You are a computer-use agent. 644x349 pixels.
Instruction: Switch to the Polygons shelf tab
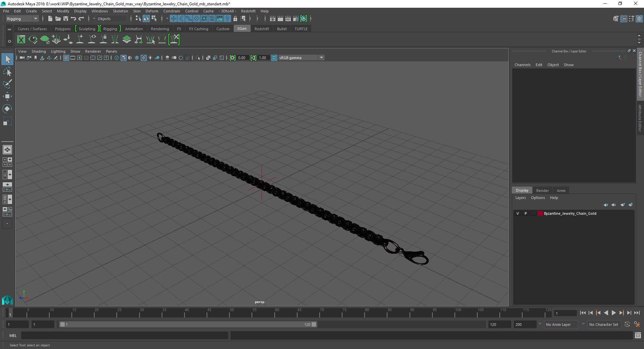pyautogui.click(x=63, y=29)
